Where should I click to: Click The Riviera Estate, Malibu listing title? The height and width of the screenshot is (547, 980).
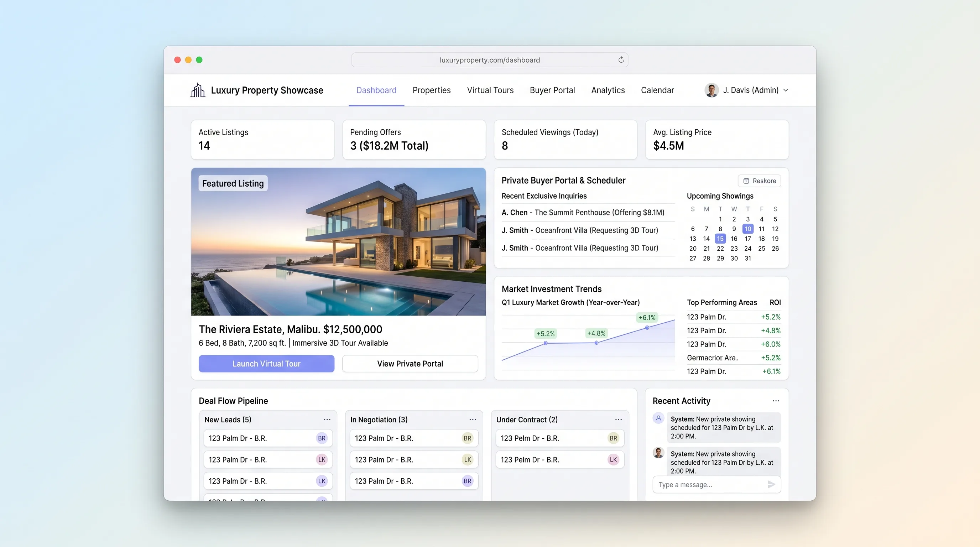[x=290, y=329]
